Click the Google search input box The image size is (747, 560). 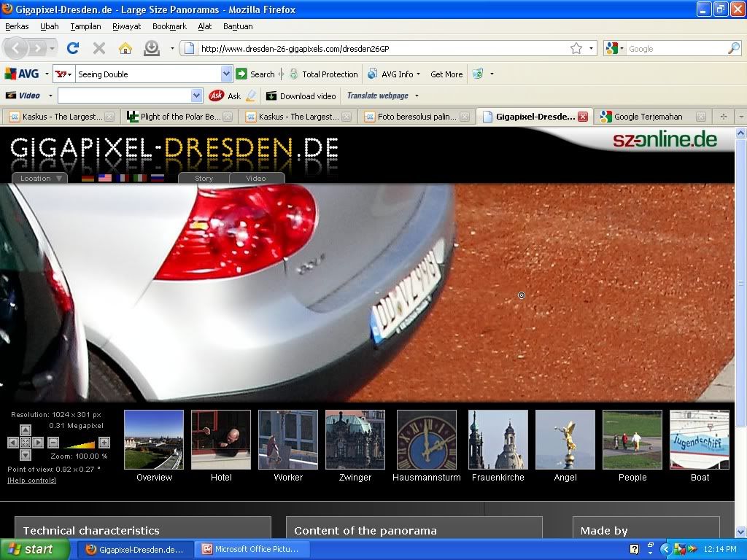point(676,48)
